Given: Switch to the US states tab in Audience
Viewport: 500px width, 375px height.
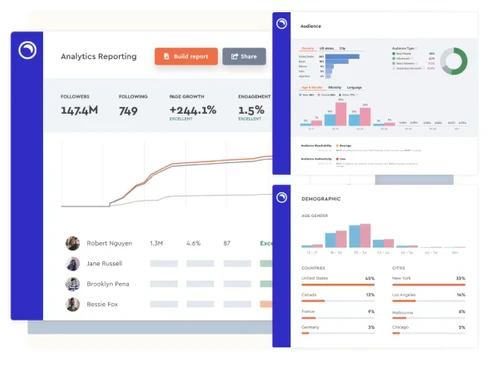Looking at the screenshot, I should tap(326, 48).
